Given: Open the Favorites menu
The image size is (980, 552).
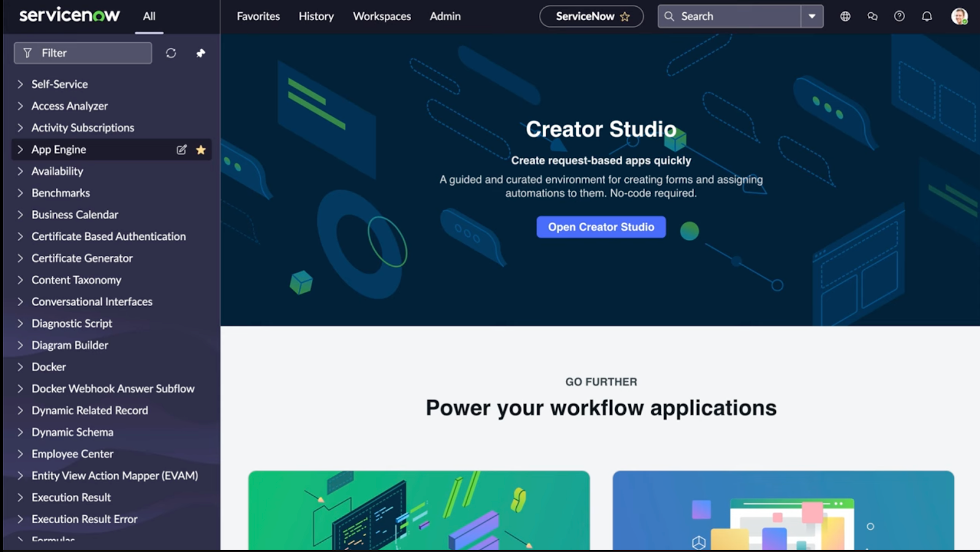Looking at the screenshot, I should [258, 17].
